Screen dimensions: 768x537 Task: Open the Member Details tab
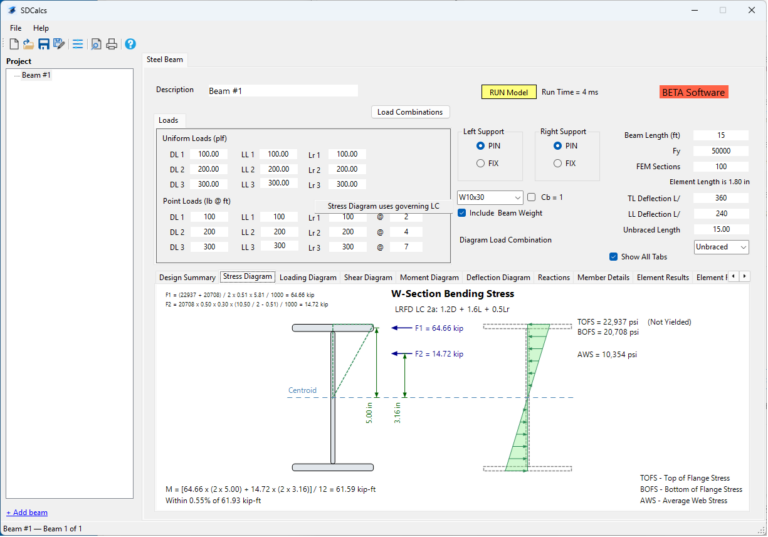coord(603,277)
